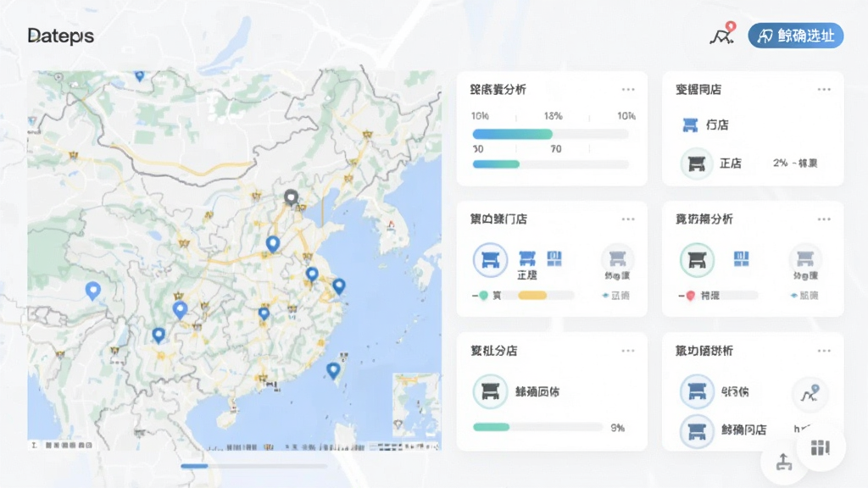The image size is (868, 488).
Task: Adjust the lower blue-green bar under 70
Action: point(551,164)
